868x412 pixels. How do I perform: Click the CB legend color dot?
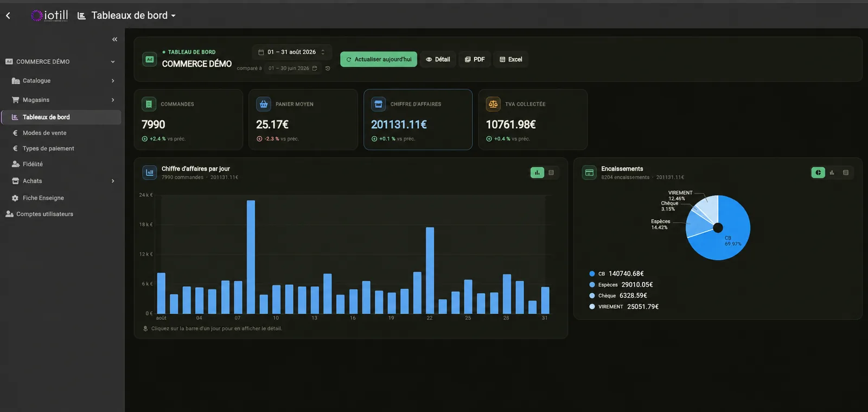click(x=592, y=274)
